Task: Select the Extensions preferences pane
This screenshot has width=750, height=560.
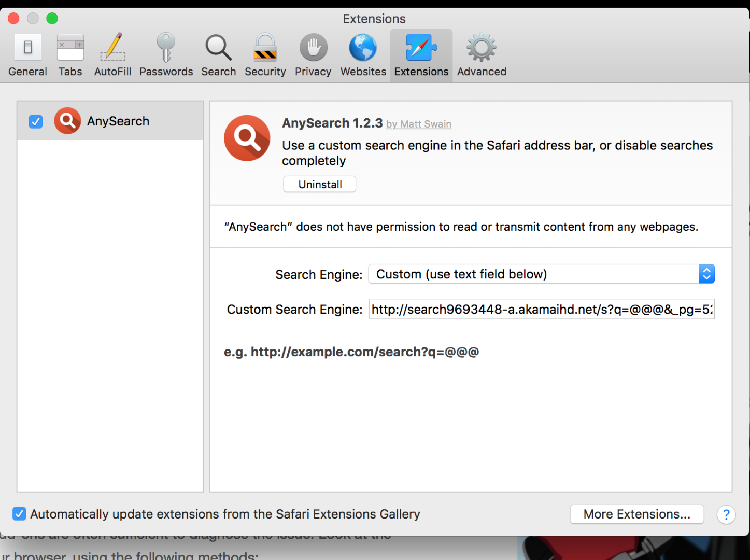Action: 421,55
